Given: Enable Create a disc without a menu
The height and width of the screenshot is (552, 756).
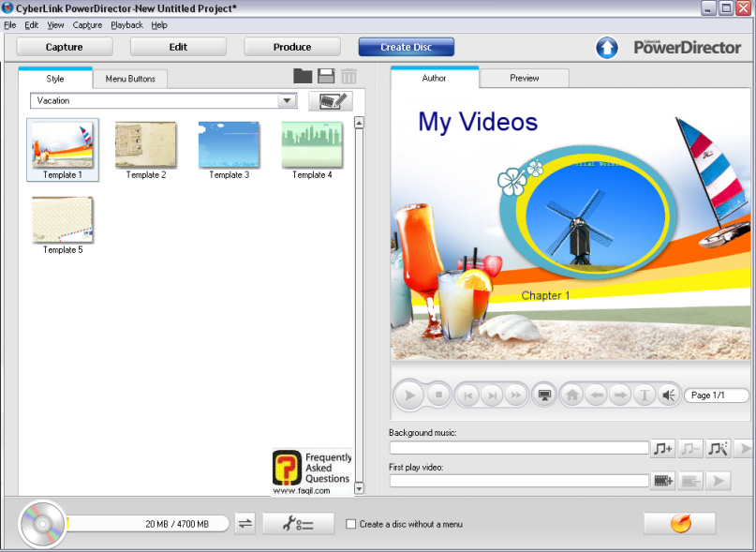Looking at the screenshot, I should [351, 524].
